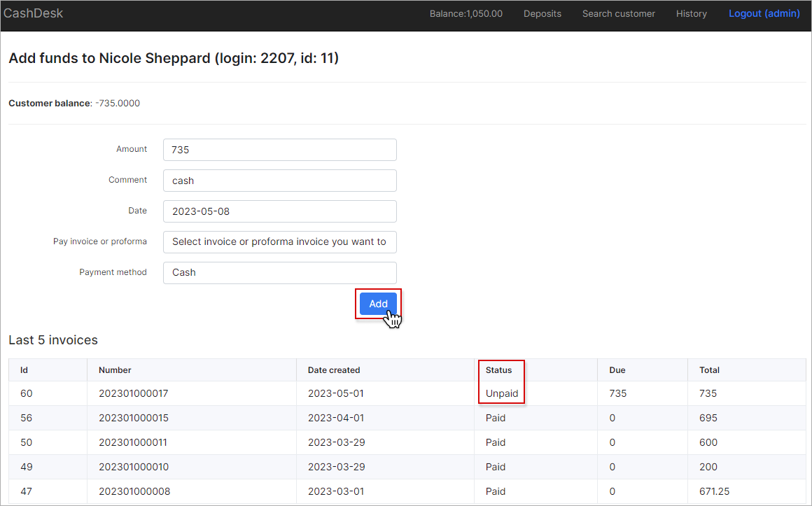Click the Balance:1,050.00 nav item
This screenshot has width=812, height=506.
[465, 13]
